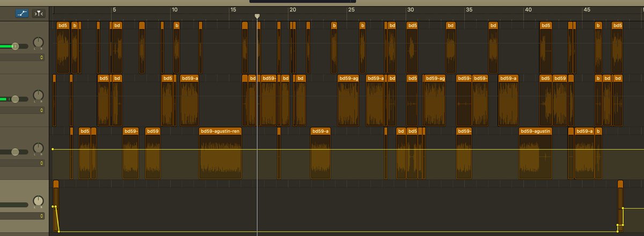
Task: Select track one's bd5 region near bar 41
Action: tap(546, 47)
